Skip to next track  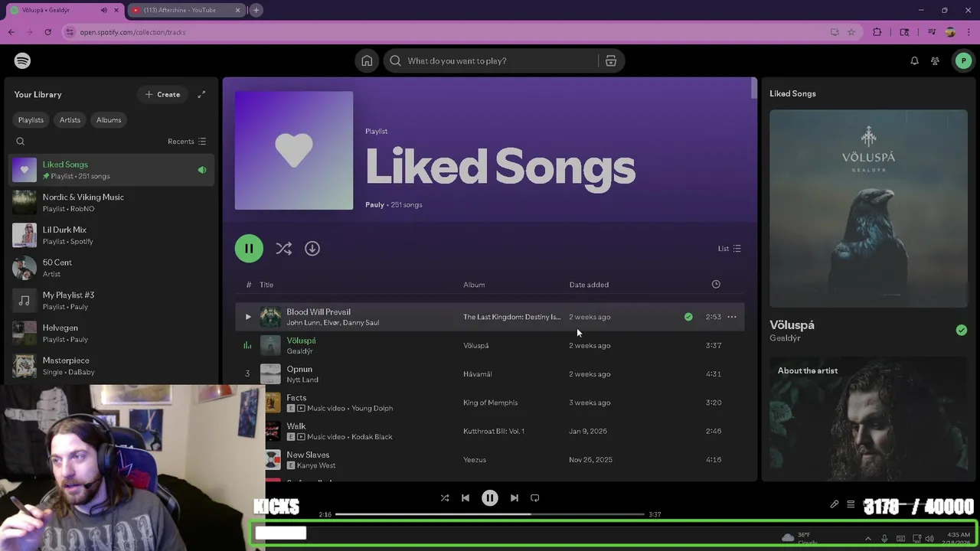point(514,498)
